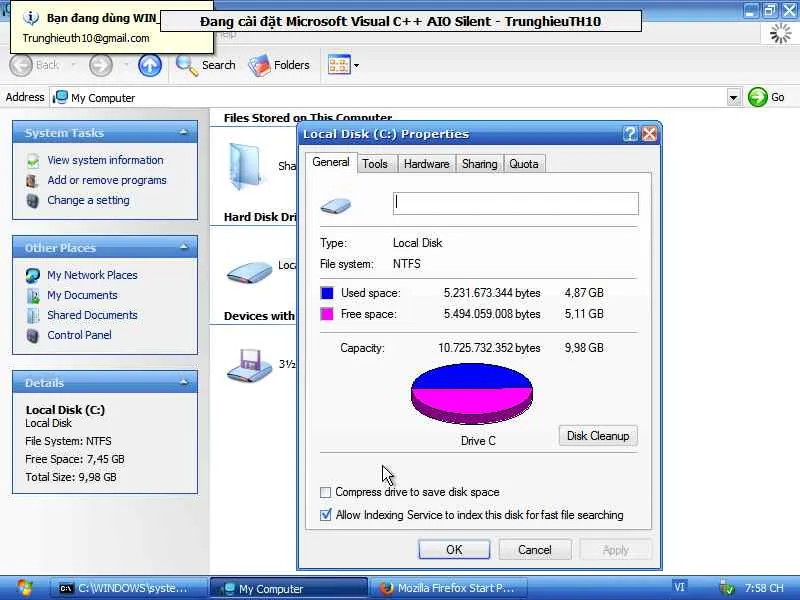Close the Local Disk (C:) Properties dialog
The width and height of the screenshot is (800, 600).
649,134
